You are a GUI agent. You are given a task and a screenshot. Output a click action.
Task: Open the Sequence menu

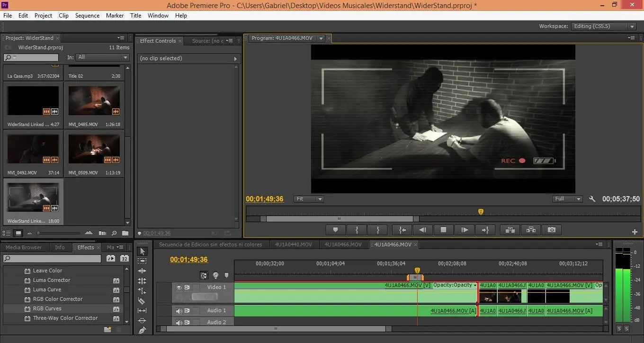point(87,16)
